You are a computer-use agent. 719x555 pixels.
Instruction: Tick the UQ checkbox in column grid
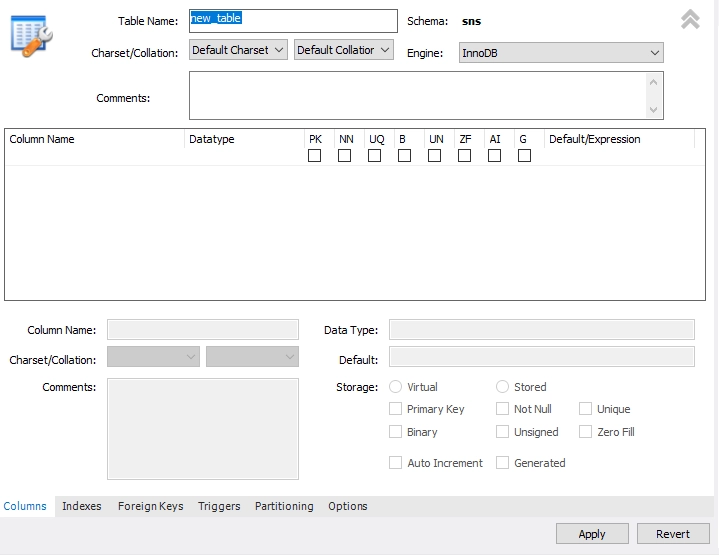pyautogui.click(x=375, y=155)
